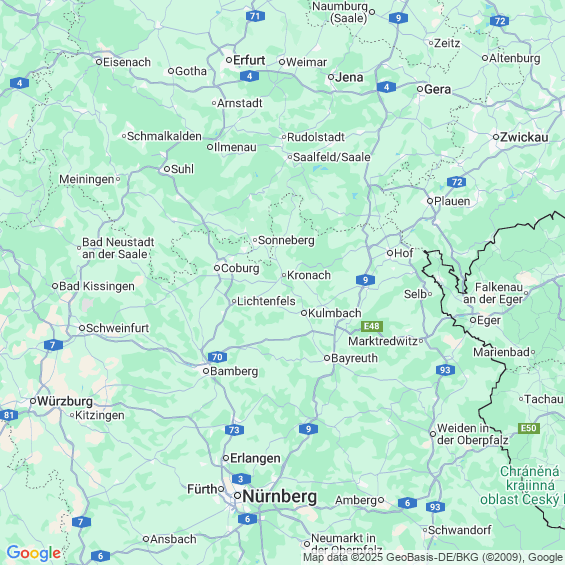This screenshot has height=565, width=565.
Task: Click the Google logo
Action: pos(34,553)
